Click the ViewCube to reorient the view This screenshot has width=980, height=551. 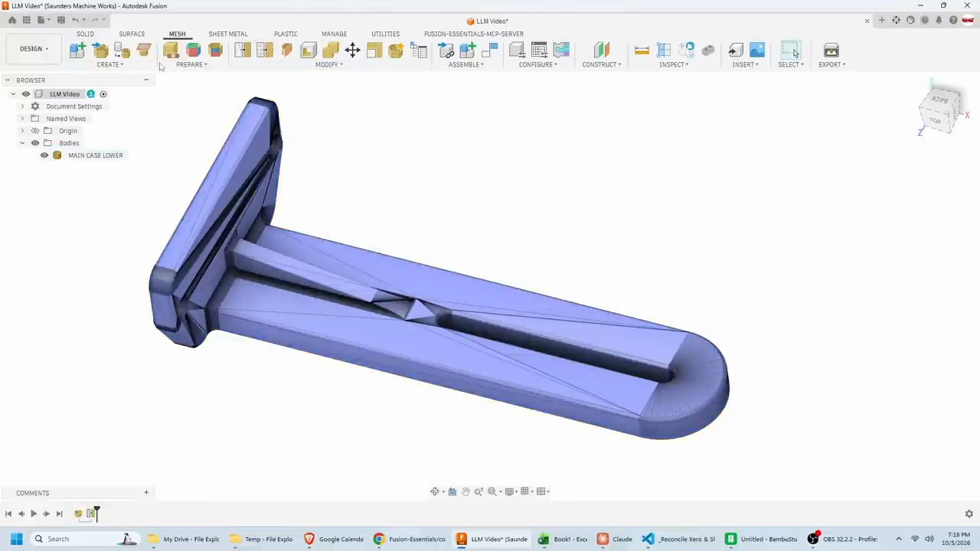click(940, 110)
